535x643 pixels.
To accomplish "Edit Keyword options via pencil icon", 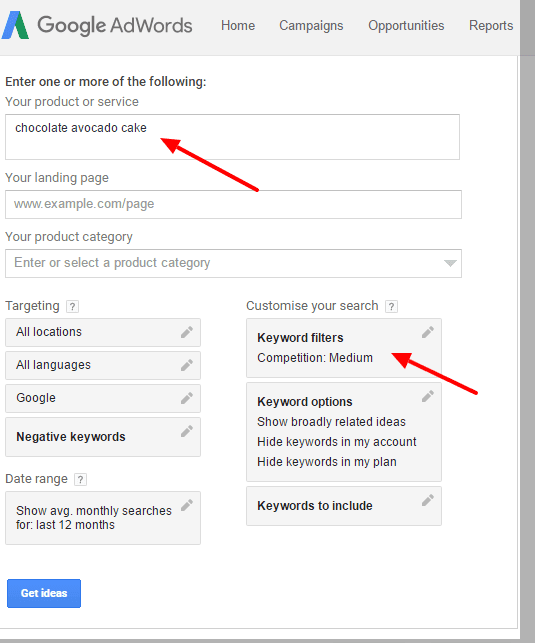I will [x=428, y=396].
